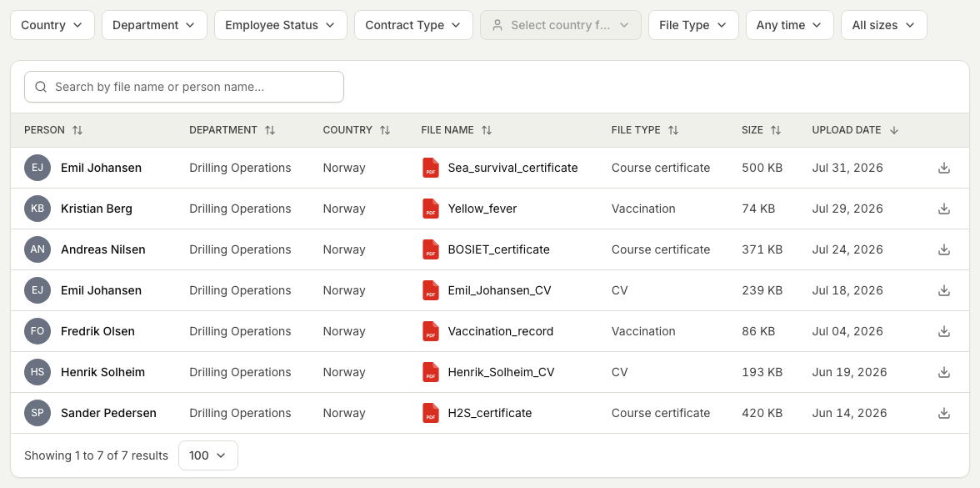
Task: Click SP avatar for Sander Pedersen
Action: click(x=37, y=413)
